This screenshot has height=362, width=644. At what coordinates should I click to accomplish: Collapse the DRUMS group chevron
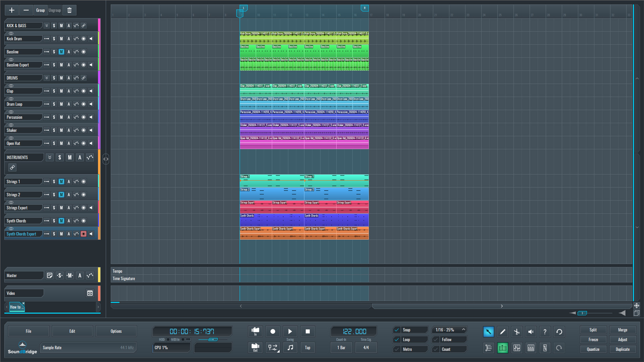click(47, 78)
